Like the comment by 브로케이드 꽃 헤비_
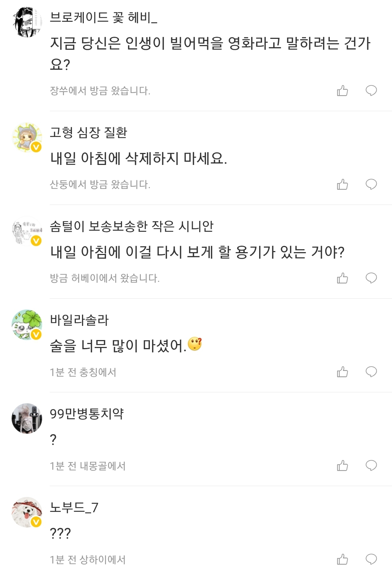 click(x=342, y=90)
